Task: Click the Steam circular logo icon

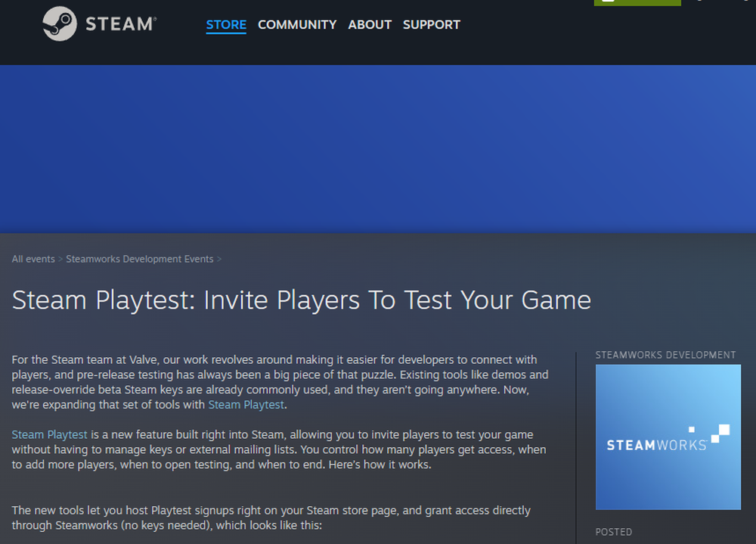Action: (59, 24)
